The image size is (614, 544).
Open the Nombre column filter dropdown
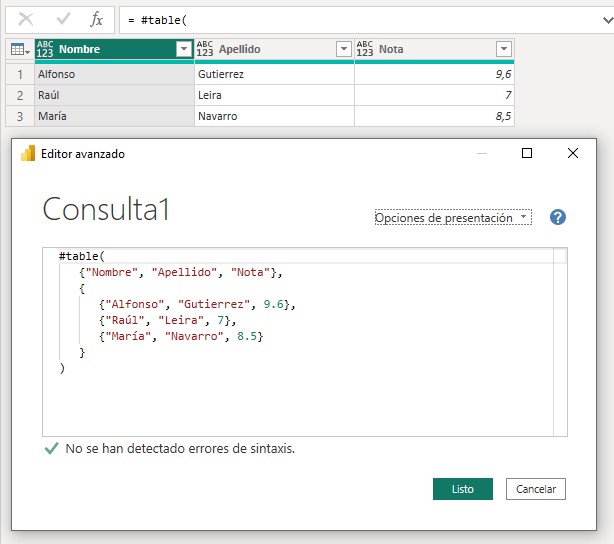pos(183,49)
